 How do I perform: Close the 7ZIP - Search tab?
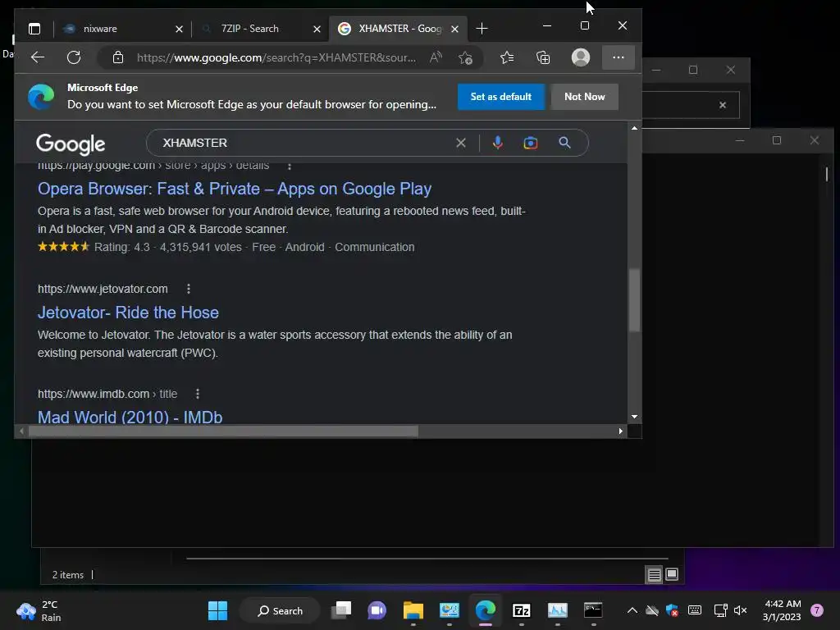(x=317, y=29)
